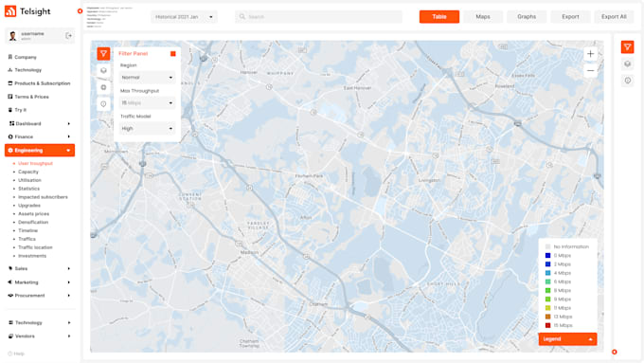This screenshot has height=363, width=644.
Task: Focus the Search input field
Action: coord(319,17)
